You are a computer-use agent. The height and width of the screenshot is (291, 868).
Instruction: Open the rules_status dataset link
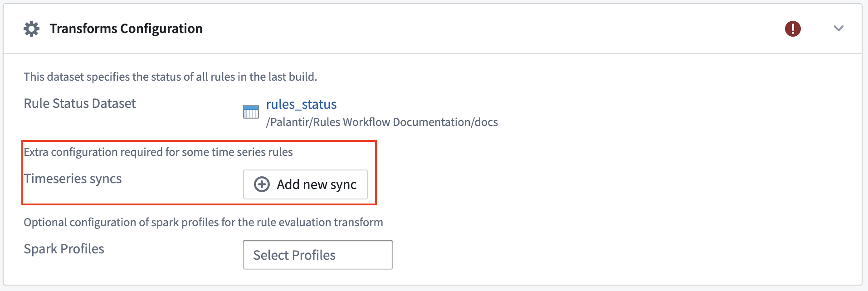pyautogui.click(x=301, y=104)
